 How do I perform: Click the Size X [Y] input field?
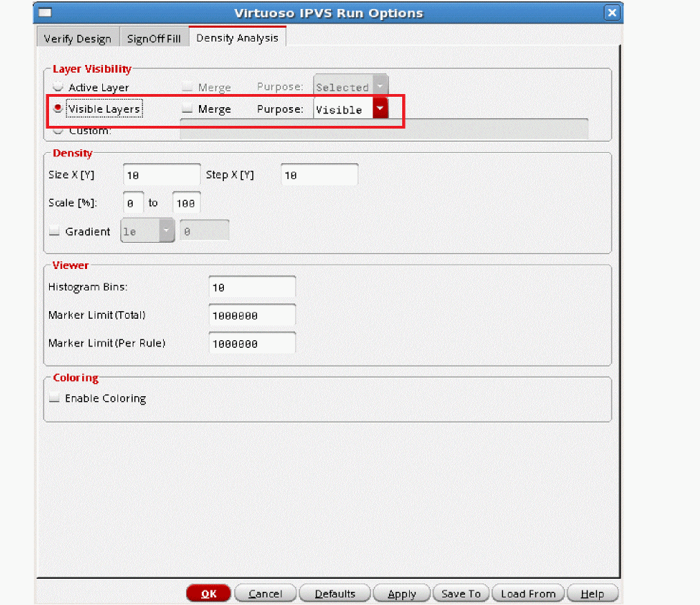(162, 175)
